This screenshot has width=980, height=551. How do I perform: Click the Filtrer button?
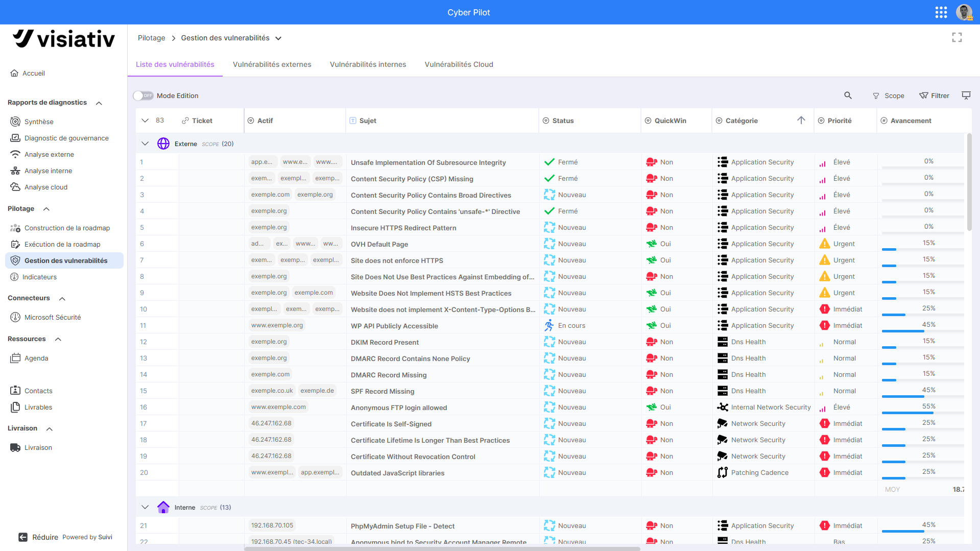tap(934, 95)
